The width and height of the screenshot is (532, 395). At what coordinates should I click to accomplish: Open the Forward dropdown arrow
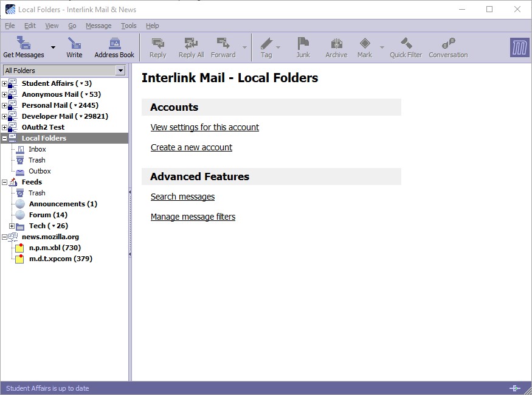(244, 47)
